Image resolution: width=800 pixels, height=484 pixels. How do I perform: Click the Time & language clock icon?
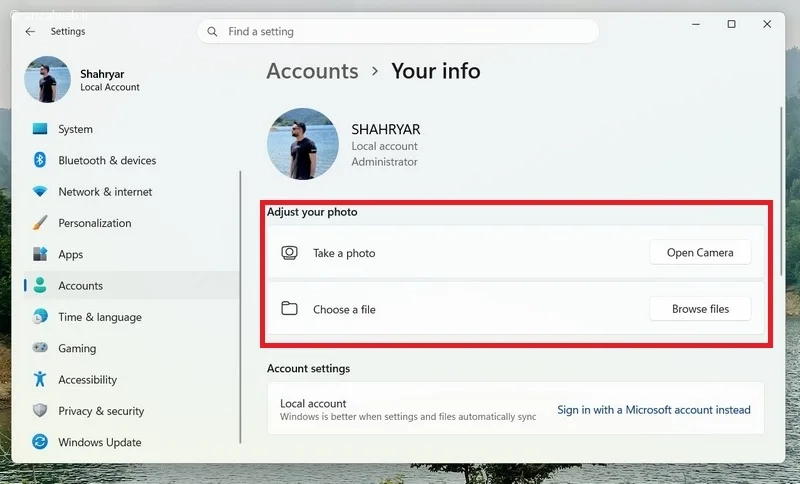(x=40, y=317)
